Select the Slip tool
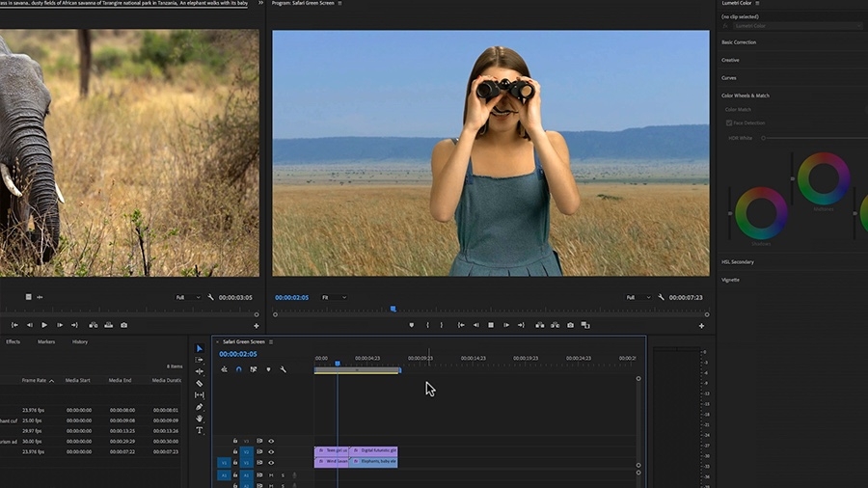The height and width of the screenshot is (488, 868). [x=200, y=395]
